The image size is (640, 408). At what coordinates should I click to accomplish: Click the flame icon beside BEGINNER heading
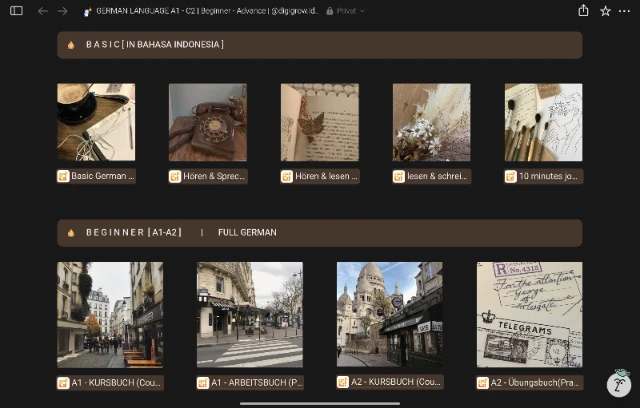[71, 232]
